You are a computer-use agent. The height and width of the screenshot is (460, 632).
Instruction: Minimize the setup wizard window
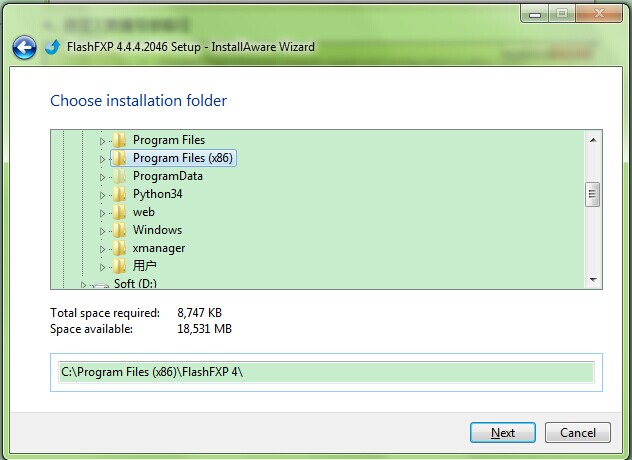[x=534, y=14]
